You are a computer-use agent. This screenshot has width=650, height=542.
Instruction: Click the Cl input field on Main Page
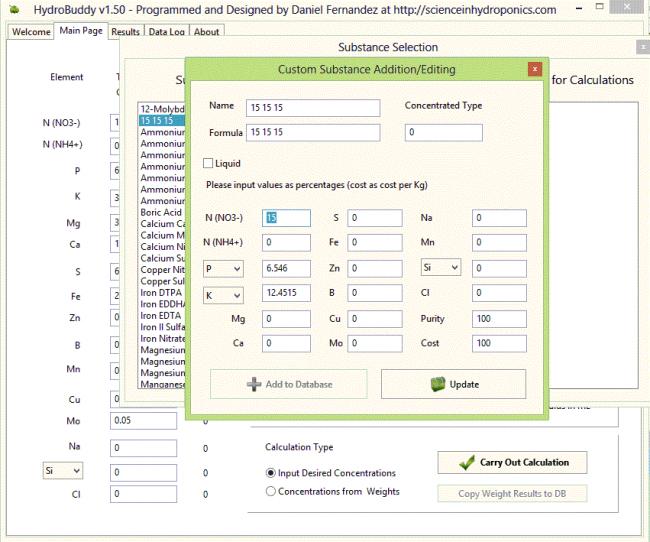(x=143, y=494)
